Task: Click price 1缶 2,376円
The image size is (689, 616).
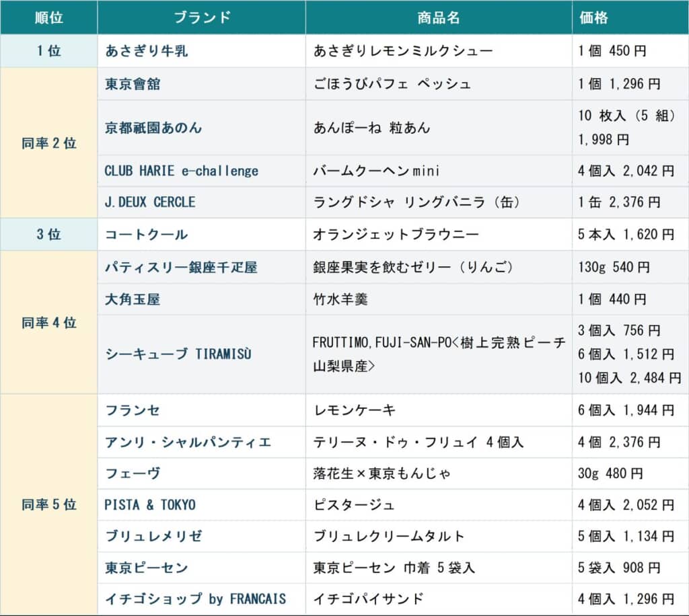Action: click(619, 202)
